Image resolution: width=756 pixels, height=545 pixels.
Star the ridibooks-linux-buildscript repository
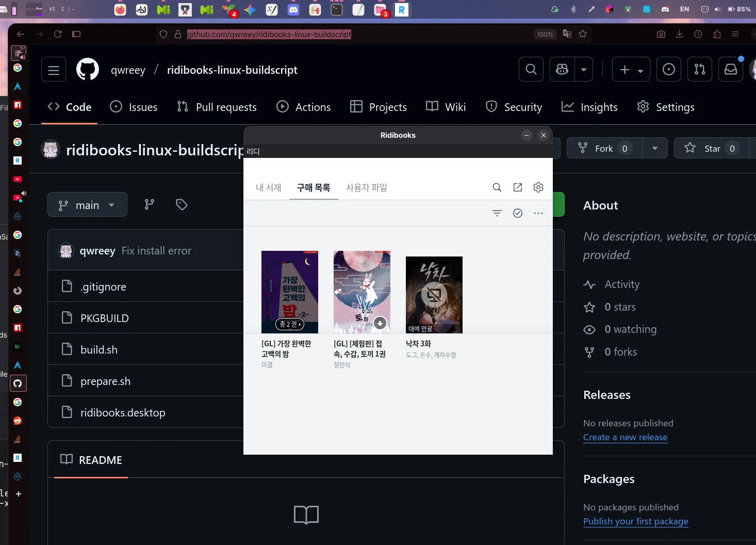(704, 149)
